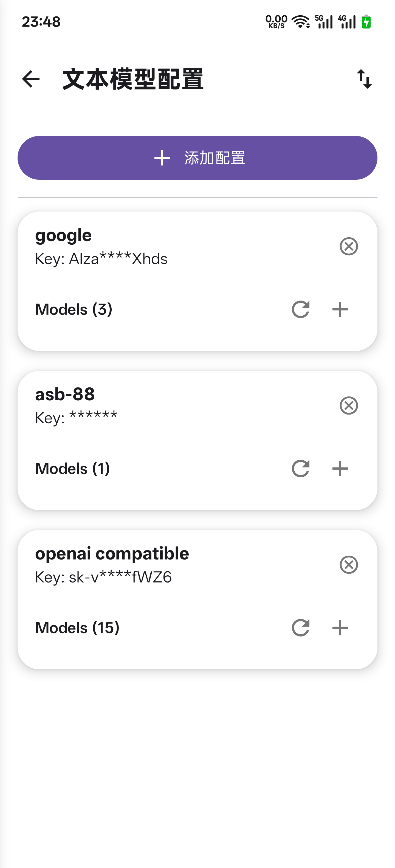395x868 pixels.
Task: Refresh models for the google config
Action: click(300, 309)
